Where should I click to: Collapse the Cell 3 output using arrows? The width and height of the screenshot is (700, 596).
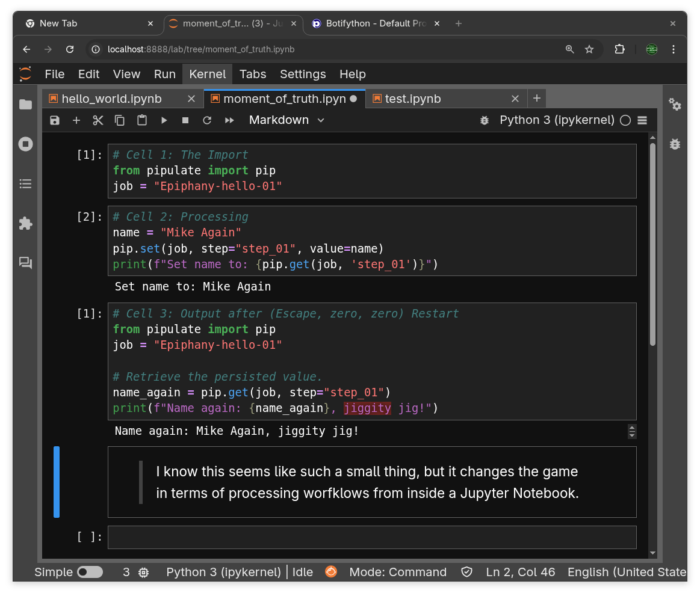(632, 431)
